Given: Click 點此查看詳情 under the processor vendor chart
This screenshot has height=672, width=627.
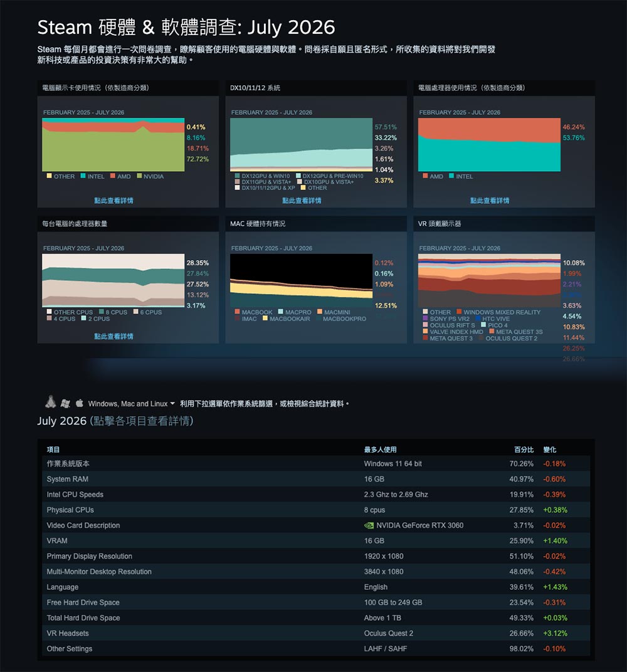Looking at the screenshot, I should [x=490, y=201].
